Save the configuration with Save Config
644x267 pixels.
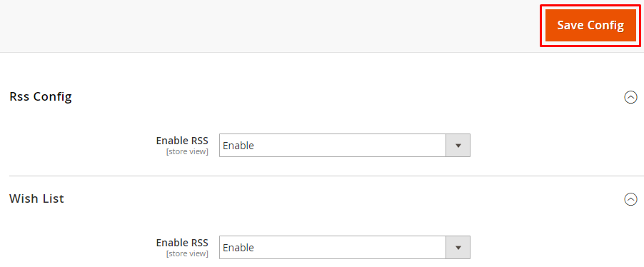pos(590,26)
